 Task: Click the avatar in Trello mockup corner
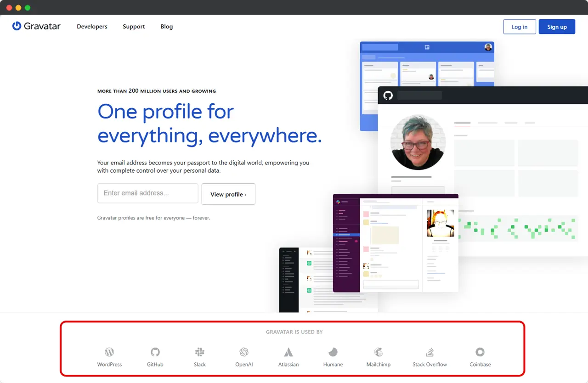[x=488, y=47]
